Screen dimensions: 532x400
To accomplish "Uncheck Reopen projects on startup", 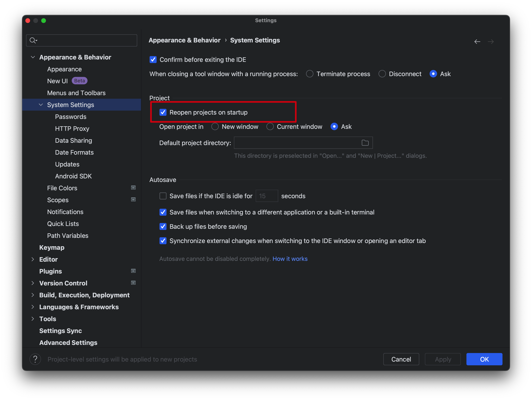I will coord(163,112).
